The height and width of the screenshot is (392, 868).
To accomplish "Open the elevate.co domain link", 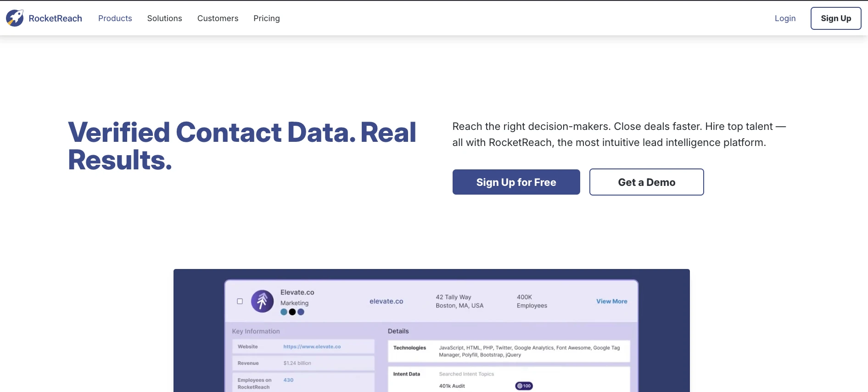I will pos(386,302).
